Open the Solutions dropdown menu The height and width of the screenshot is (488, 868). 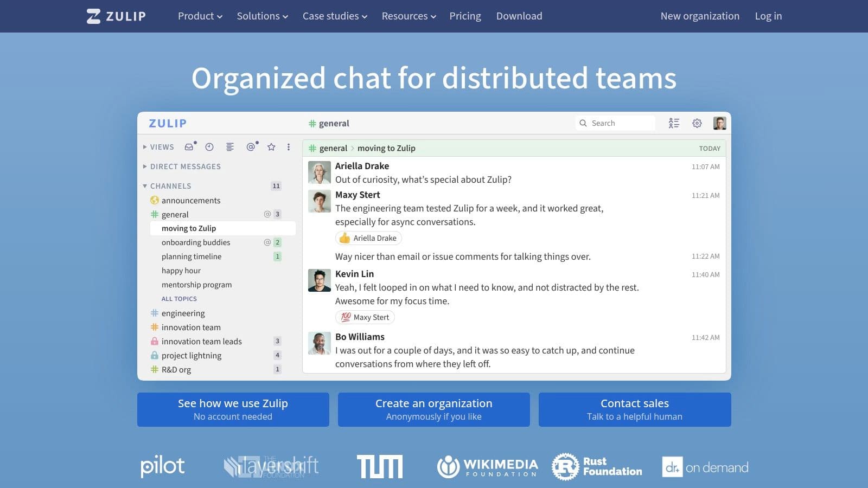[262, 16]
